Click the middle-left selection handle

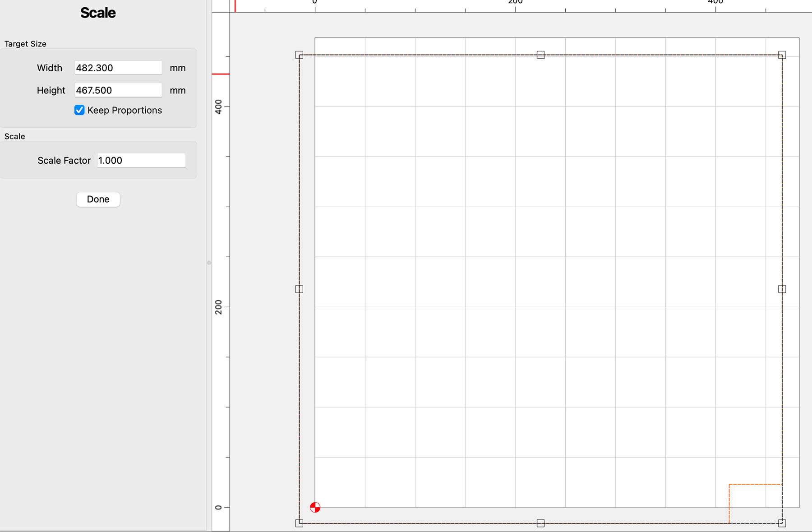point(299,289)
